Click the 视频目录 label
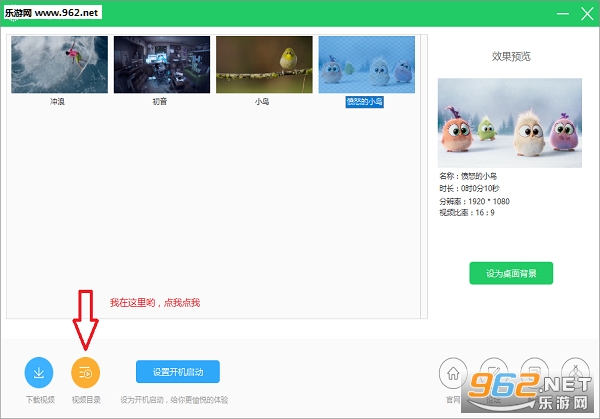The height and width of the screenshot is (419, 600). coord(86,400)
